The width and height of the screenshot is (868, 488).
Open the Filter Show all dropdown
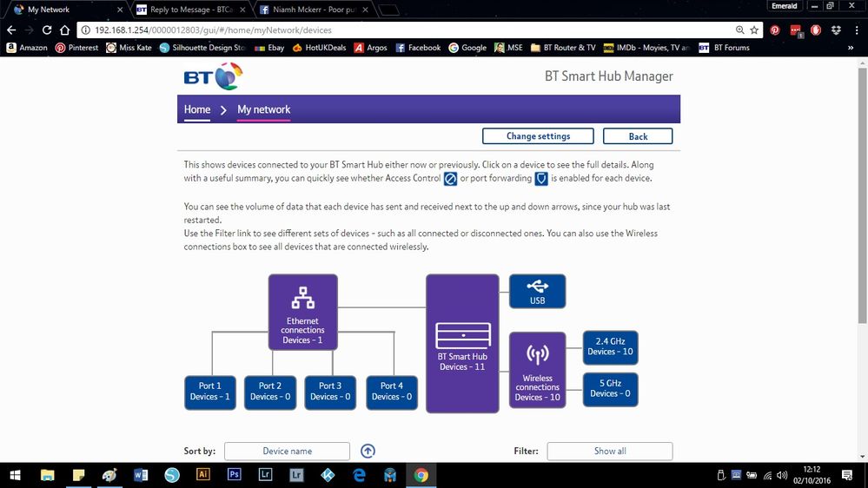(610, 451)
